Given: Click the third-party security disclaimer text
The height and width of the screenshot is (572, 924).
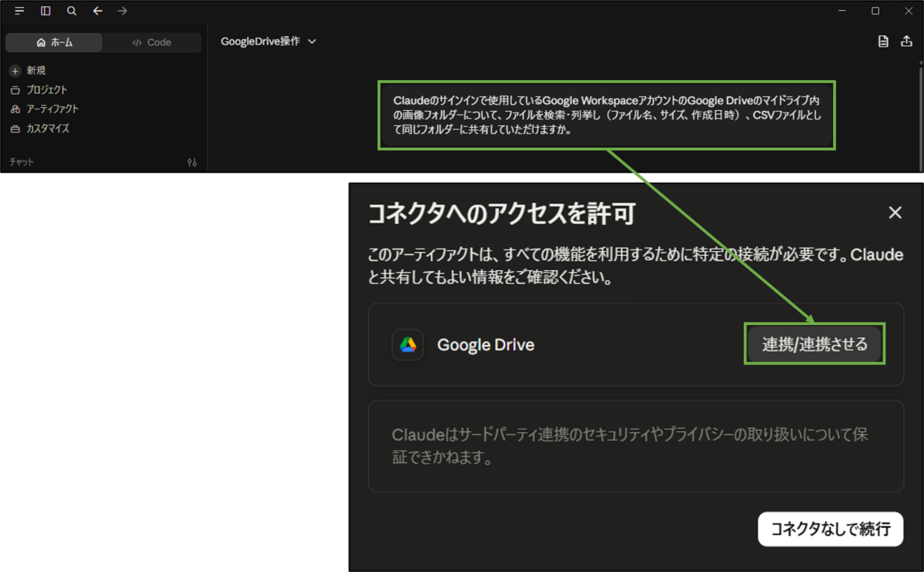Looking at the screenshot, I should point(630,447).
